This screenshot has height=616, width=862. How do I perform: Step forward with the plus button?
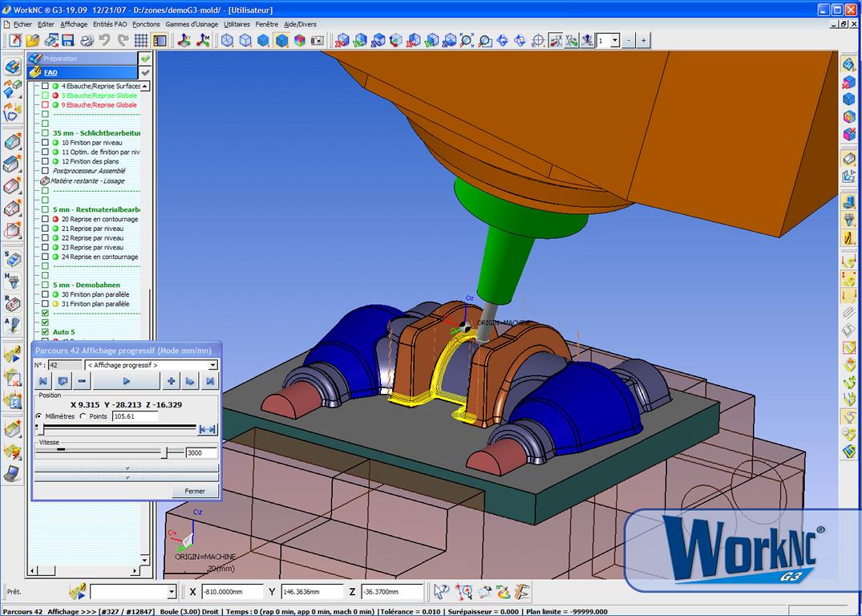tap(172, 381)
